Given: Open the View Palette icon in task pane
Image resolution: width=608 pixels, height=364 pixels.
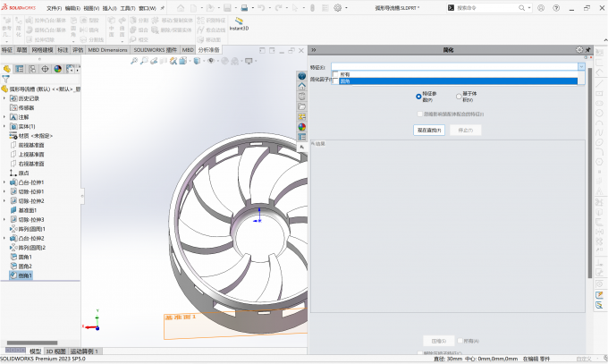Looking at the screenshot, I should 301,116.
